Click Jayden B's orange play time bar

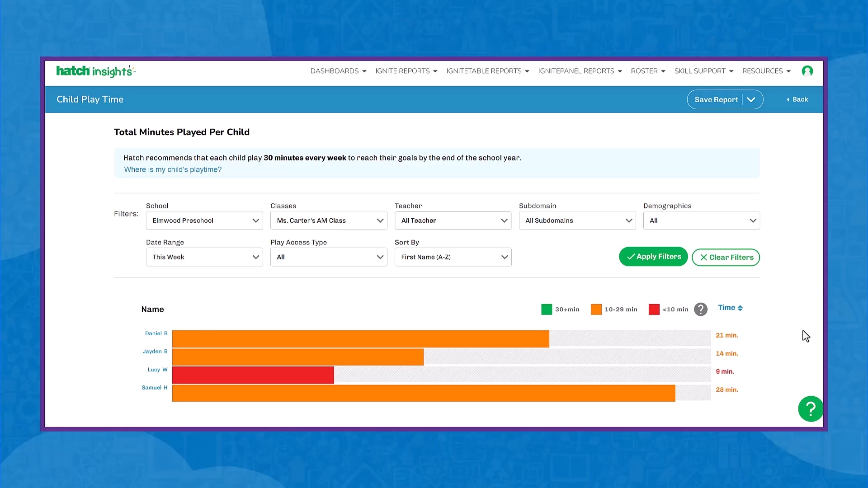pos(298,357)
